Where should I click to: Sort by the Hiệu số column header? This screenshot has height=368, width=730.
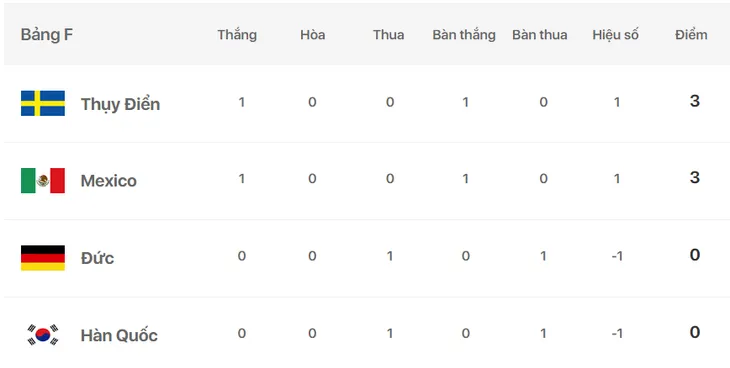[615, 35]
